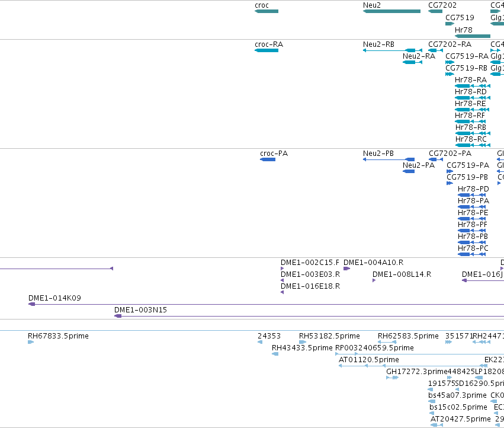This screenshot has width=504, height=428.
Task: Click the CG7202 gene feature
Action: (x=435, y=11)
